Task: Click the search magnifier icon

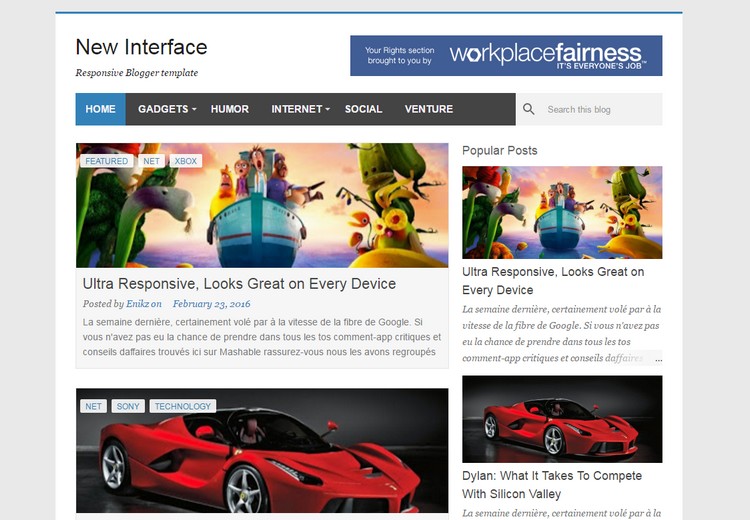Action: (x=529, y=109)
